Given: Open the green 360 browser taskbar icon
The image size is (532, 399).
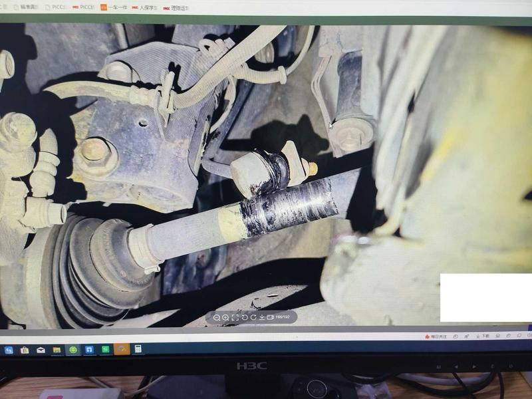Looking at the screenshot, I should tap(72, 350).
